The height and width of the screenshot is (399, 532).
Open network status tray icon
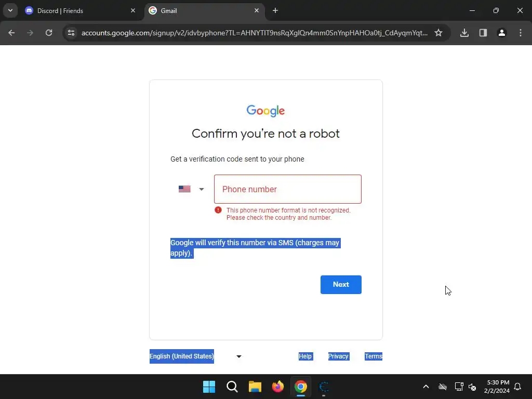[459, 387]
